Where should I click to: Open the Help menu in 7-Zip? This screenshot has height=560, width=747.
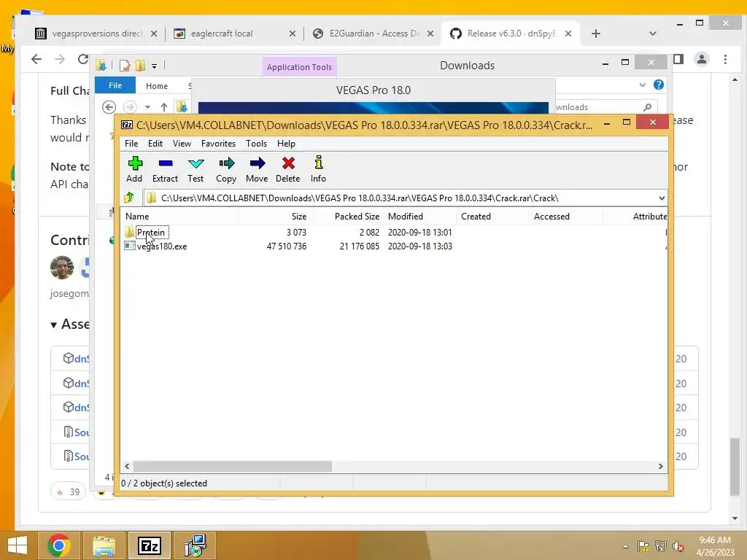(286, 144)
